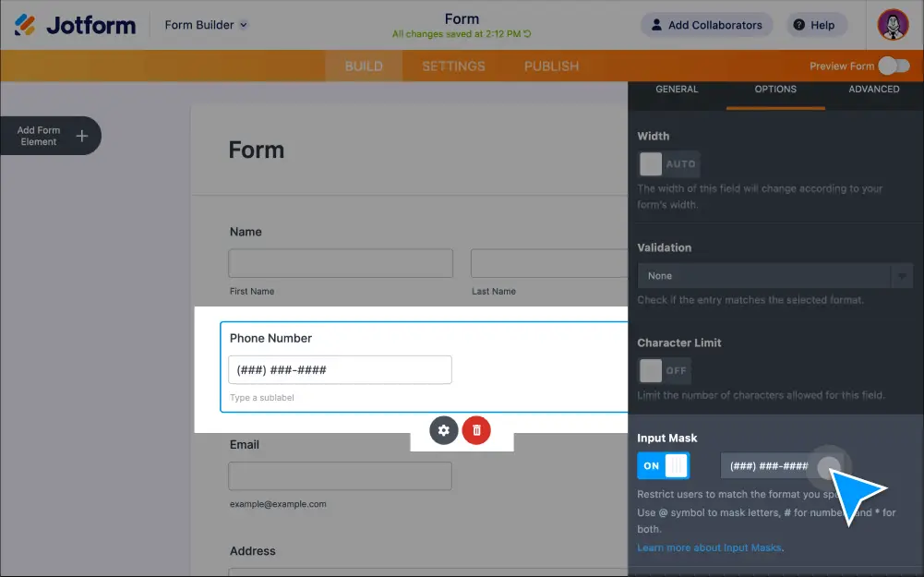Screen dimensions: 924x577
Task: Delete the Phone Number field with trash icon
Action: [x=476, y=429]
